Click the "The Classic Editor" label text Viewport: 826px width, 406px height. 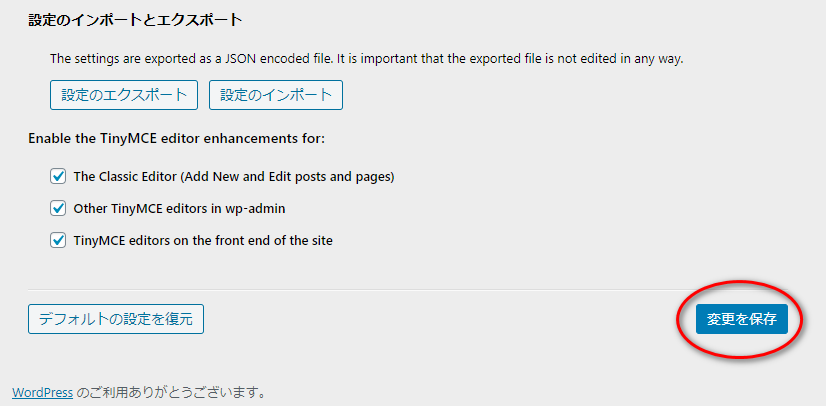pos(126,177)
